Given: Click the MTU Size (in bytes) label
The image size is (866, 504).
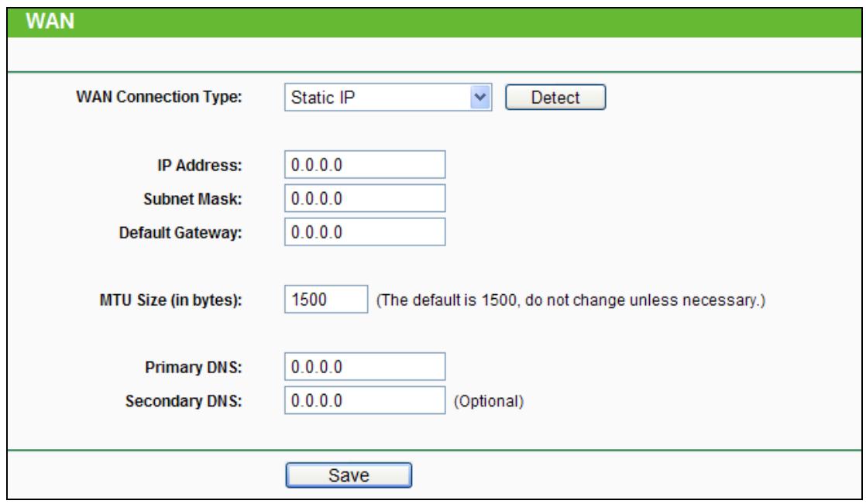Looking at the screenshot, I should 170,300.
